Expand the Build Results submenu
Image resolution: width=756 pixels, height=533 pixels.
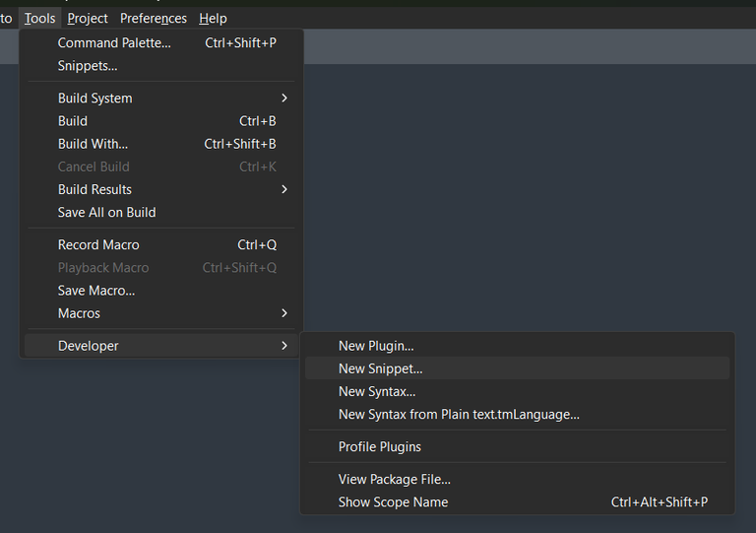[x=94, y=189]
